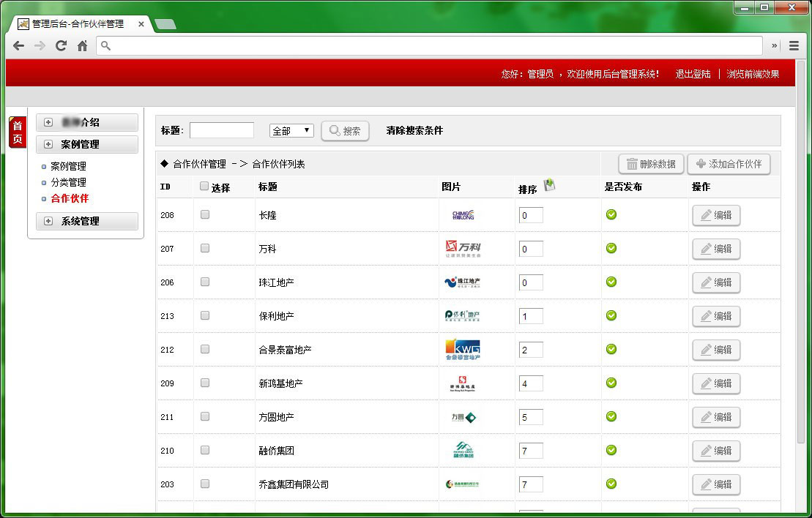Toggle the select-all checkbox in header
Viewport: 812px width, 518px height.
[204, 186]
